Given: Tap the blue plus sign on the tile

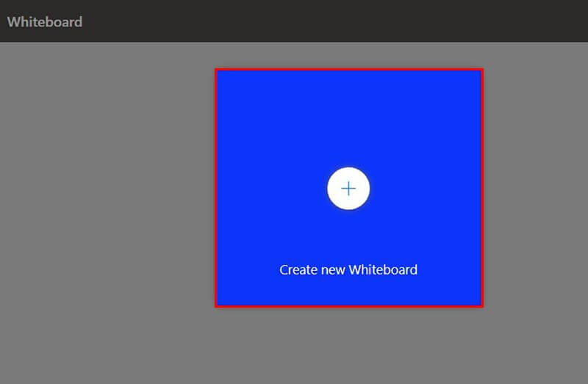Looking at the screenshot, I should tap(348, 189).
